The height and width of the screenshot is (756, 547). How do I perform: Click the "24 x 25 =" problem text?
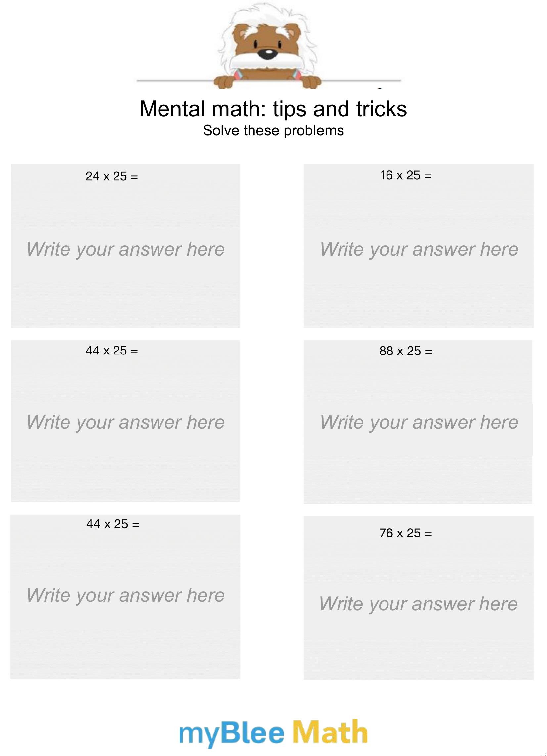[112, 176]
